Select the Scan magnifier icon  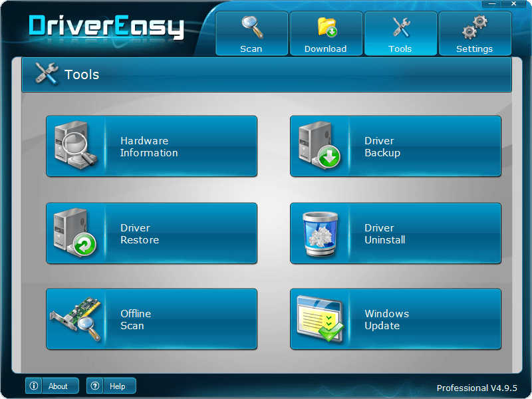click(x=251, y=25)
